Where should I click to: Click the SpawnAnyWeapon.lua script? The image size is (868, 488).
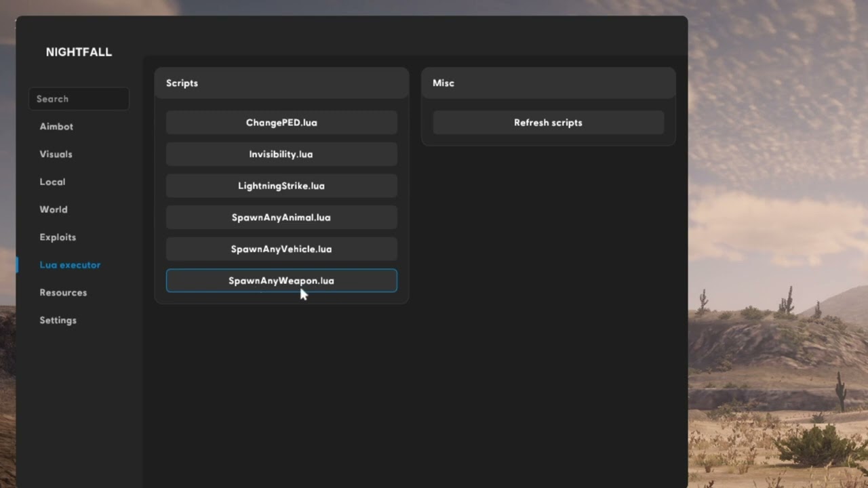click(281, 281)
